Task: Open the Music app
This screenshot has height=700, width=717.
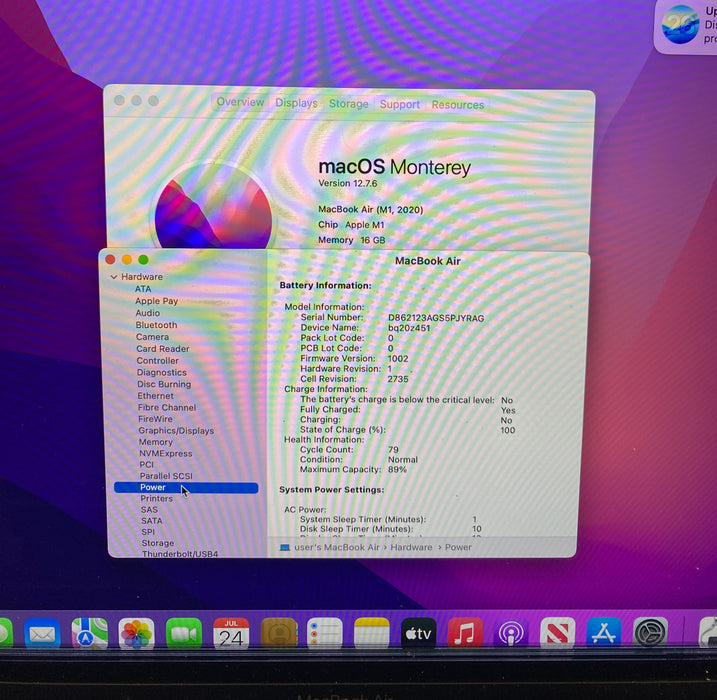Action: click(x=465, y=633)
